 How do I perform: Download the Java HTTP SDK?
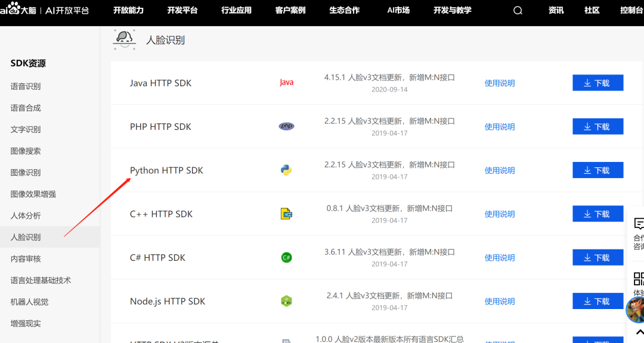[x=597, y=83]
